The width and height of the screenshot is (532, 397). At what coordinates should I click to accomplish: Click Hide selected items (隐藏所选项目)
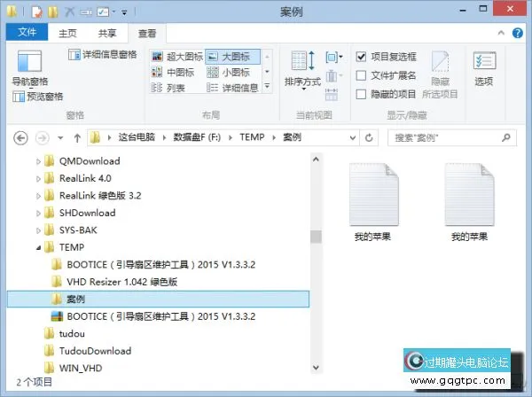440,74
